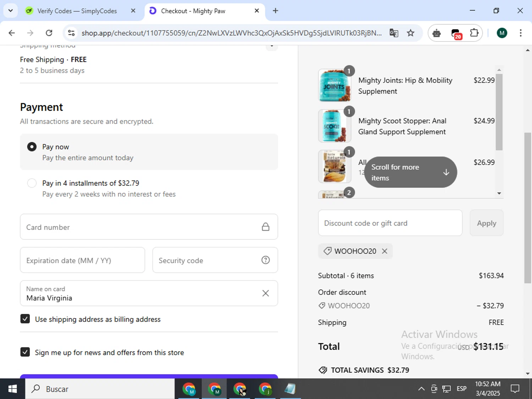The image size is (532, 399).
Task: Switch to Checkout - Mighty Paw tab
Action: pyautogui.click(x=205, y=11)
